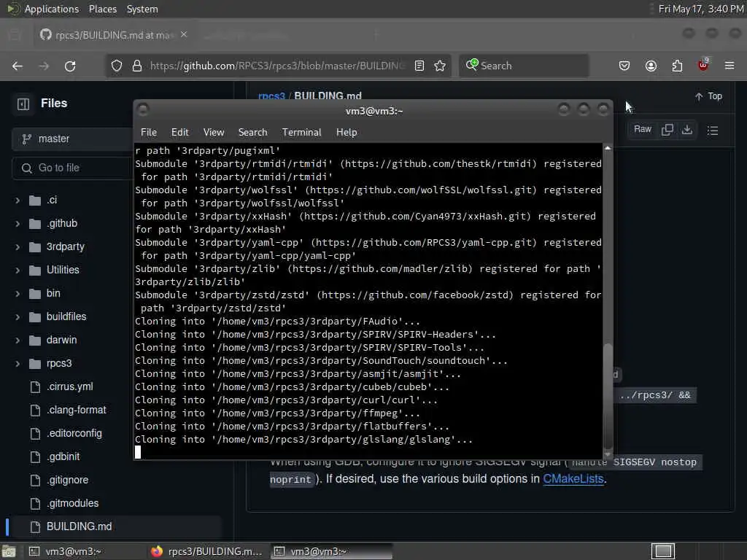747x560 pixels.
Task: Open the Pocket save icon
Action: click(624, 66)
